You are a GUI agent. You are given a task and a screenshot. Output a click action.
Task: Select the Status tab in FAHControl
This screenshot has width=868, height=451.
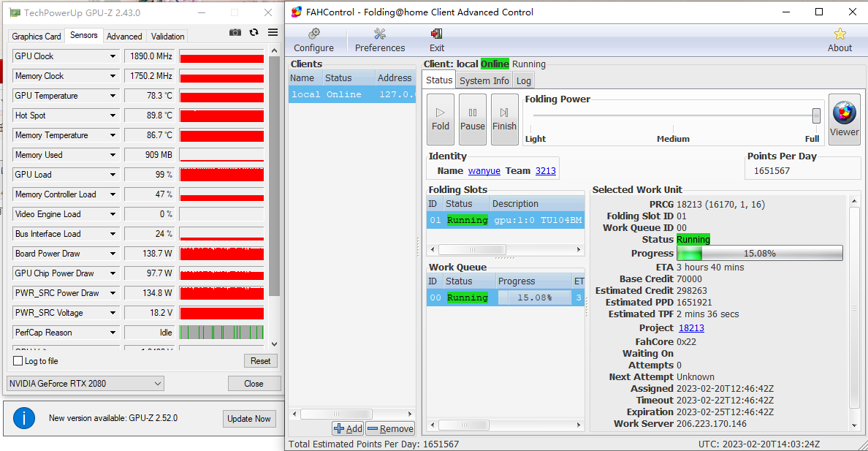click(x=439, y=80)
